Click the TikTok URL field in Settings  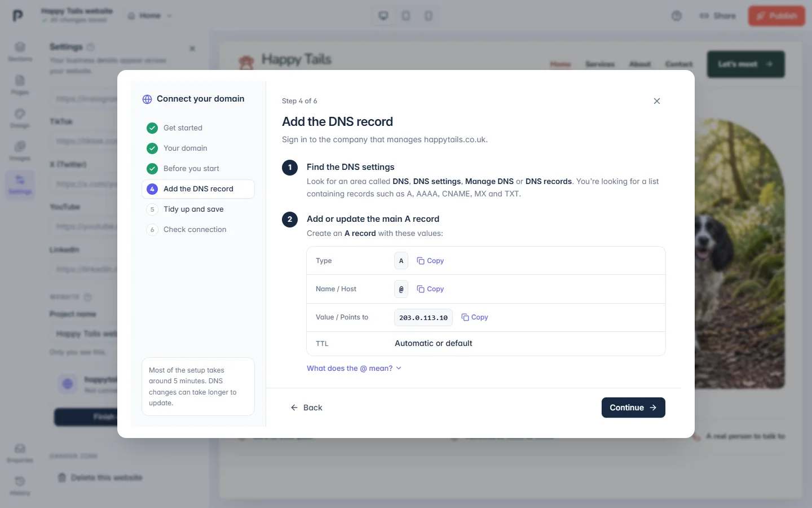pos(85,141)
